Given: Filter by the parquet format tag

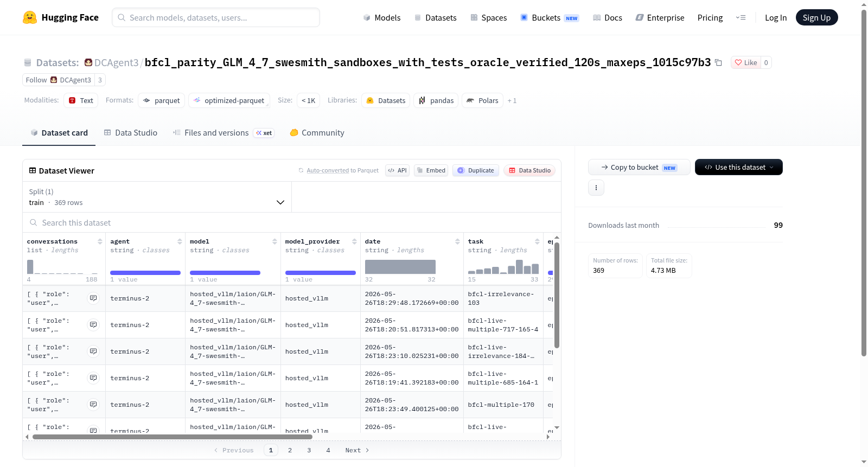Looking at the screenshot, I should point(162,100).
